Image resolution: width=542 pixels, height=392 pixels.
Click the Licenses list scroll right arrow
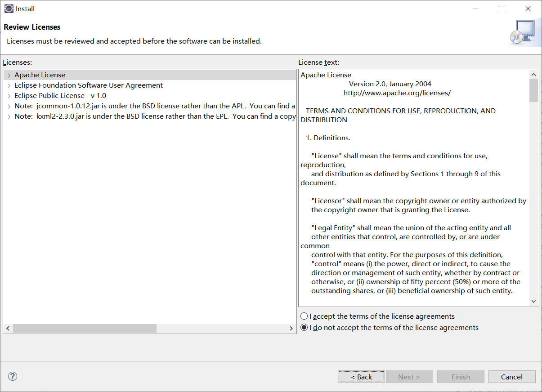tap(291, 329)
